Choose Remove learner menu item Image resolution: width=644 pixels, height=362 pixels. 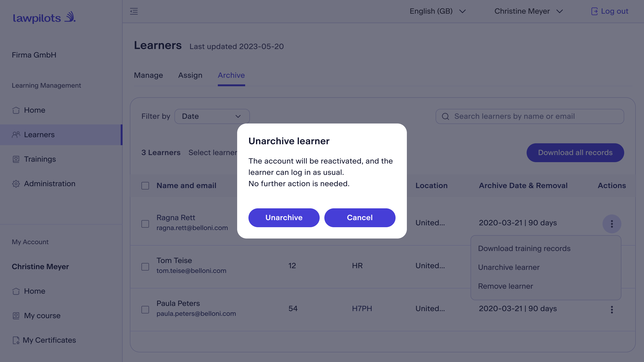coord(505,286)
